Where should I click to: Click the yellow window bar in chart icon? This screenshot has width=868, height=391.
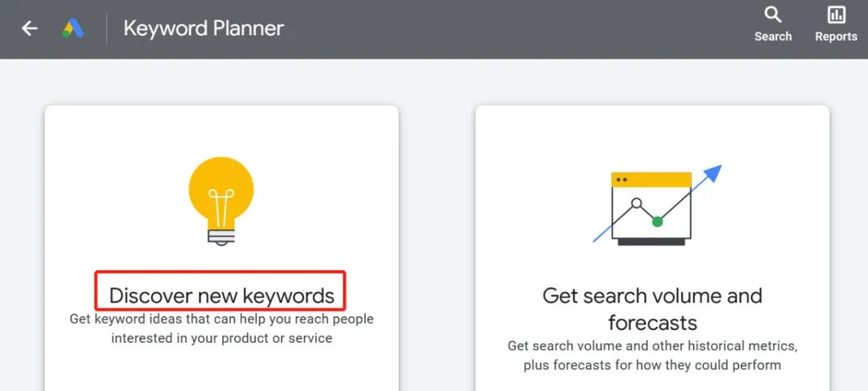651,179
